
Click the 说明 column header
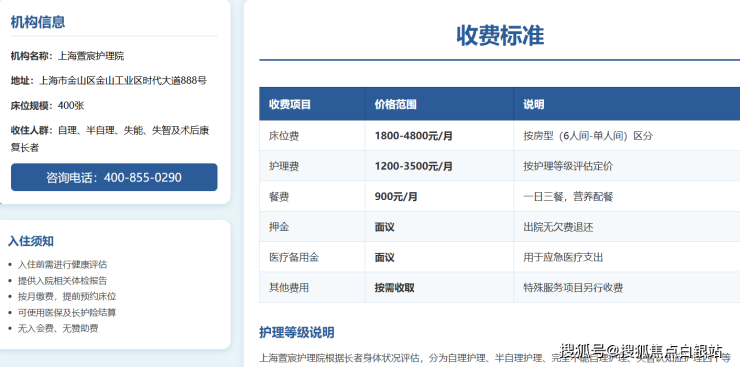tap(533, 104)
